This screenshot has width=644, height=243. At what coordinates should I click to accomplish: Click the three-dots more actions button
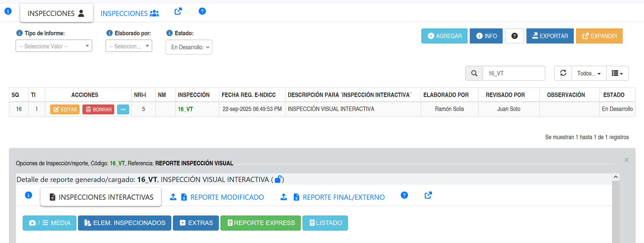pos(123,109)
